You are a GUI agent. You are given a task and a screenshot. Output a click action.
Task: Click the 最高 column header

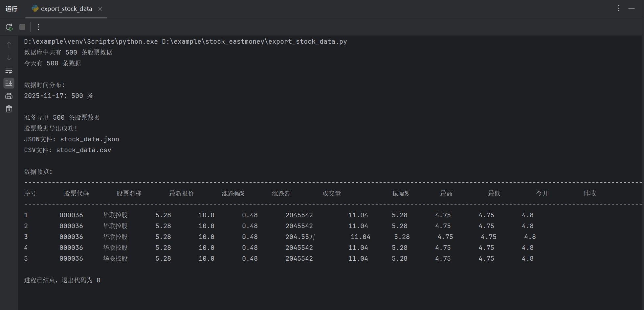click(446, 193)
